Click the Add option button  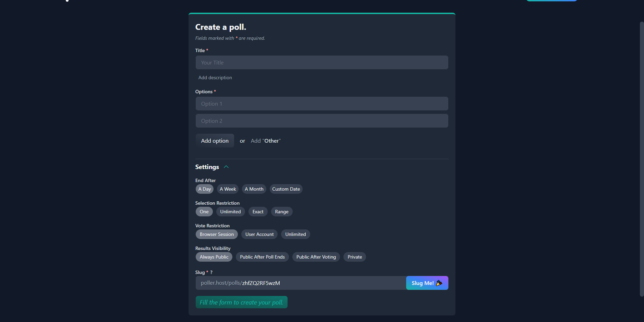(215, 141)
